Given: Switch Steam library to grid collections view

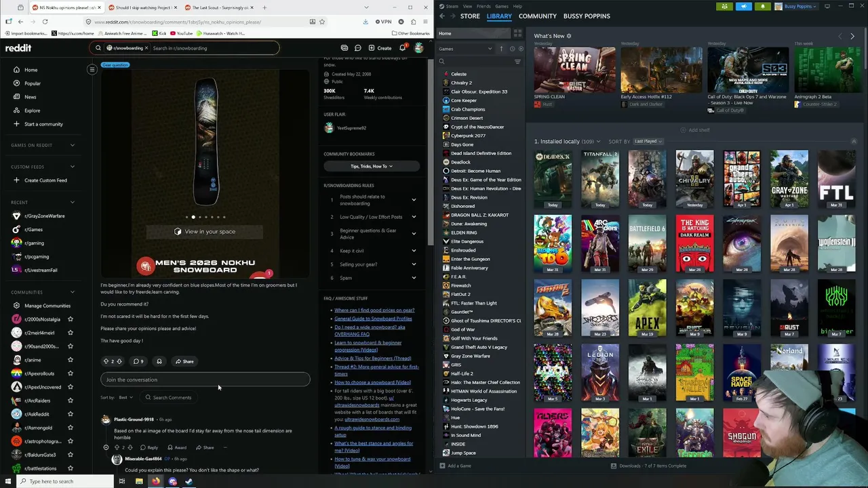Looking at the screenshot, I should [517, 33].
